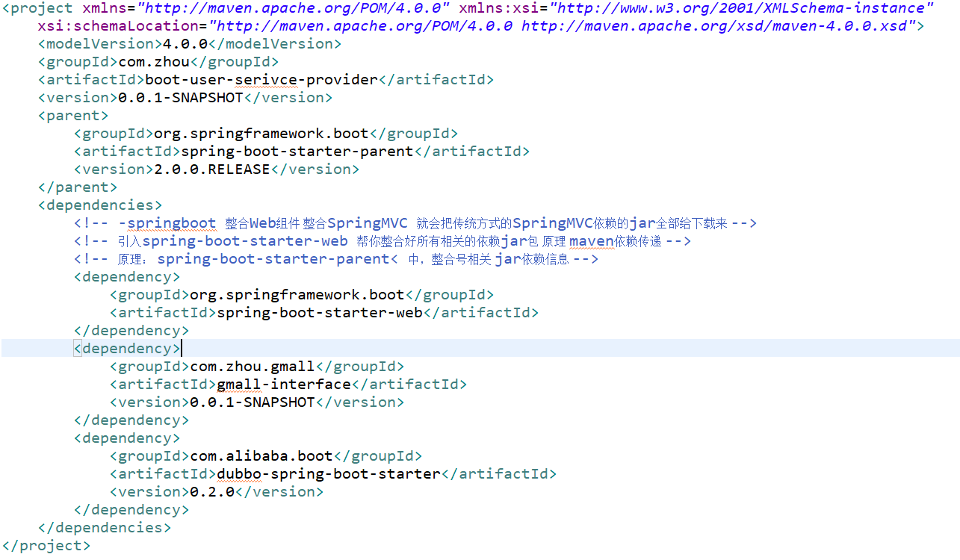The height and width of the screenshot is (560, 960).
Task: Click the comment starting with 原理
Action: (x=336, y=259)
